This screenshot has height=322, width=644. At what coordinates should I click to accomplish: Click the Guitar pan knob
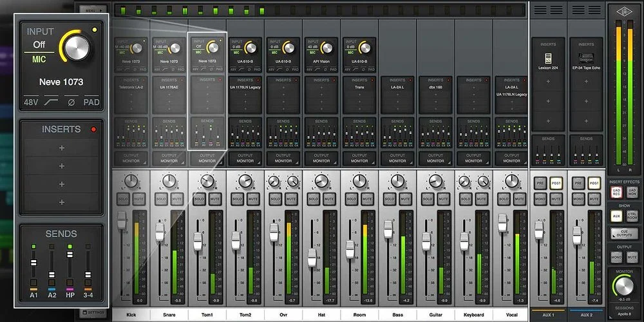[435, 181]
